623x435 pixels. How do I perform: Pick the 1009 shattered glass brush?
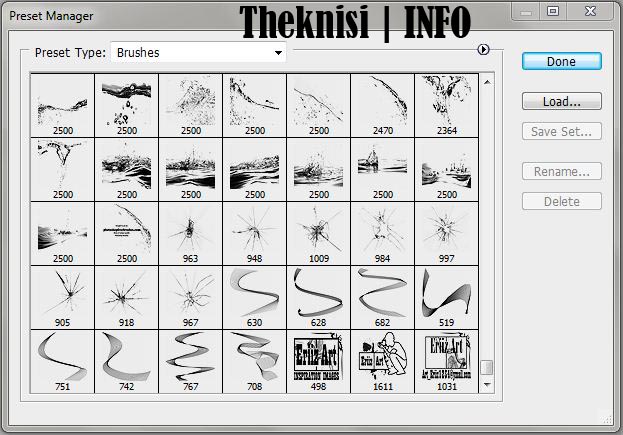[319, 233]
